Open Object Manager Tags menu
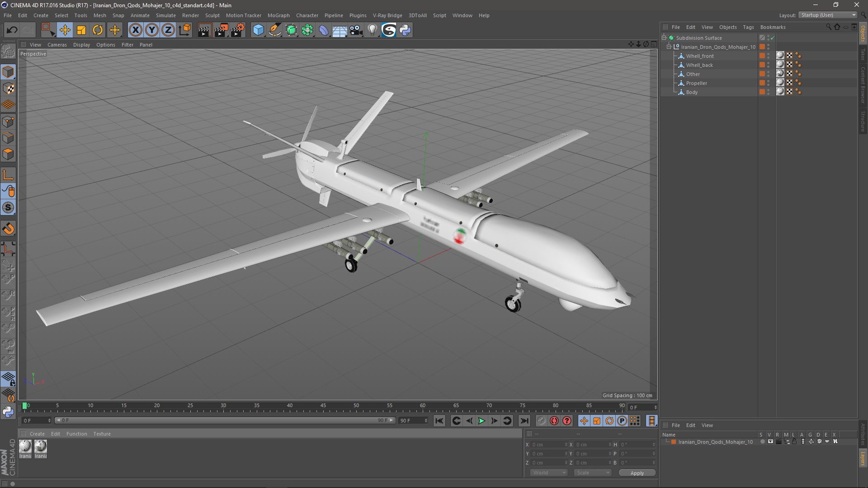This screenshot has height=488, width=868. pos(748,27)
